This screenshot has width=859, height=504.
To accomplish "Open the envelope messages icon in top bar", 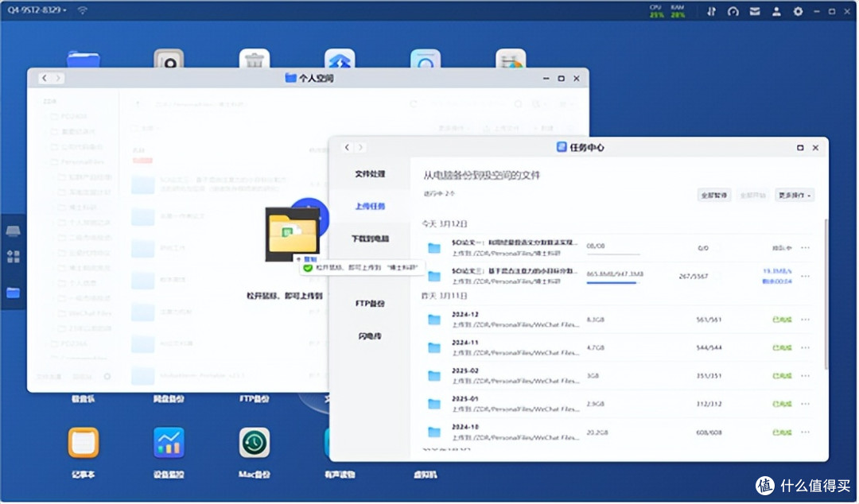I will pos(755,11).
